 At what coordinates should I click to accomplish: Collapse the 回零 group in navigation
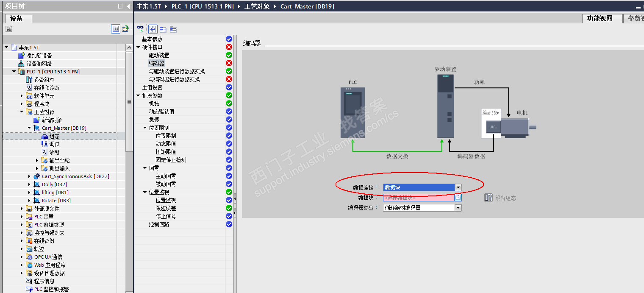pyautogui.click(x=145, y=168)
